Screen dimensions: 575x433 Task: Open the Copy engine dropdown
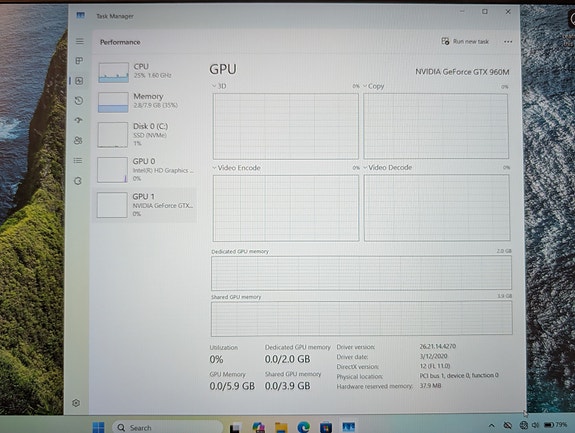pyautogui.click(x=374, y=86)
